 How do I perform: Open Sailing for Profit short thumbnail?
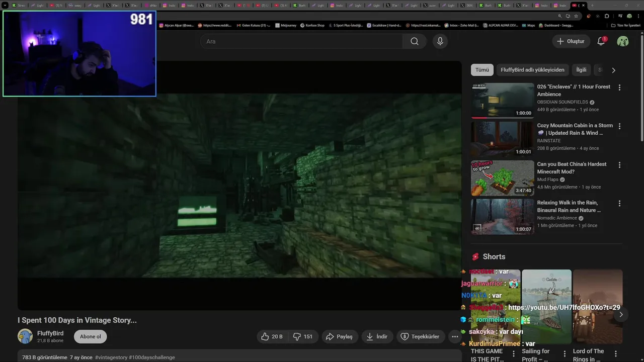[x=546, y=307]
